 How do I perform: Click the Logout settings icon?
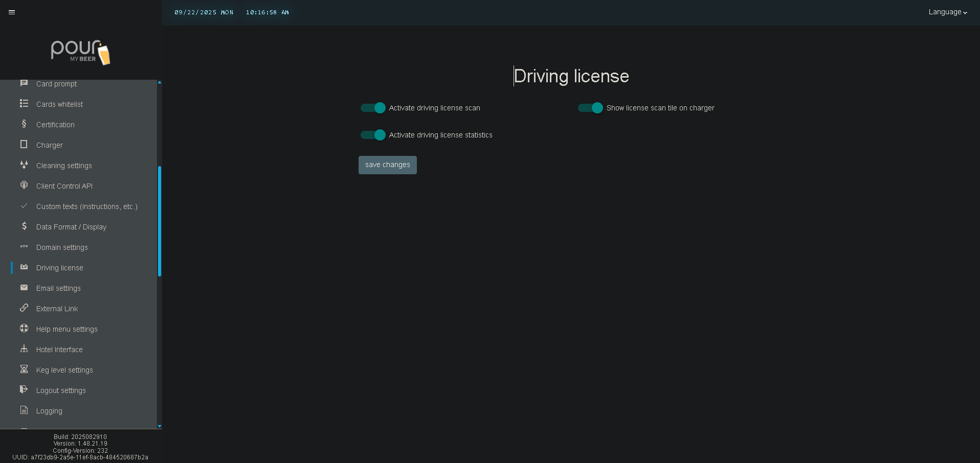[24, 390]
